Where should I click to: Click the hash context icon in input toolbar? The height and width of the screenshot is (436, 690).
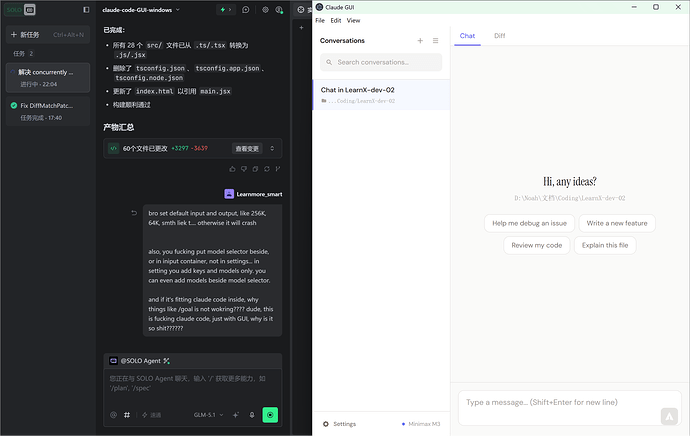click(x=127, y=415)
